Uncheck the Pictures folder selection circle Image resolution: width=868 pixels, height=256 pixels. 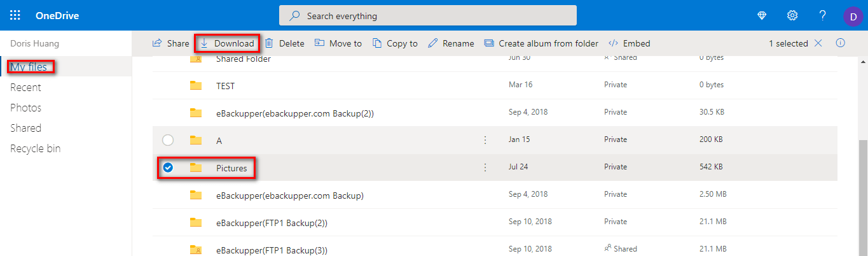(x=168, y=167)
